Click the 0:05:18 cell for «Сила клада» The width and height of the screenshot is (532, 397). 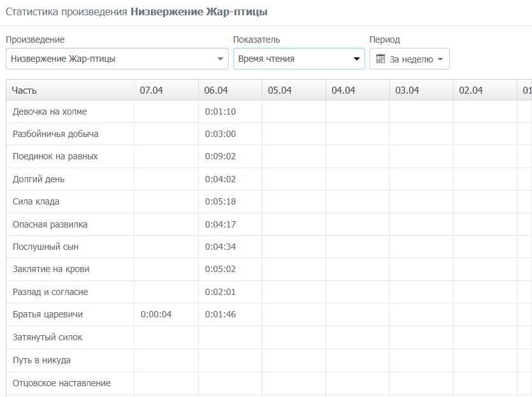(220, 202)
